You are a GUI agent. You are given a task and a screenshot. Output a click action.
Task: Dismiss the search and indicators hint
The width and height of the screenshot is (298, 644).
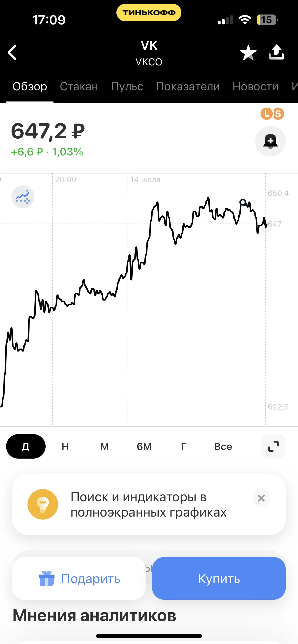click(x=261, y=498)
